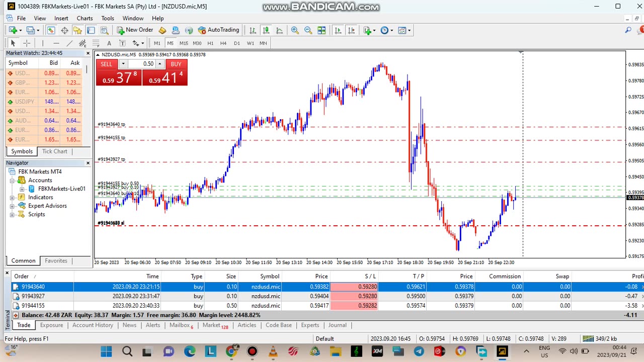Open the Mailbox terminal tab
The image size is (644, 362).
click(181, 325)
